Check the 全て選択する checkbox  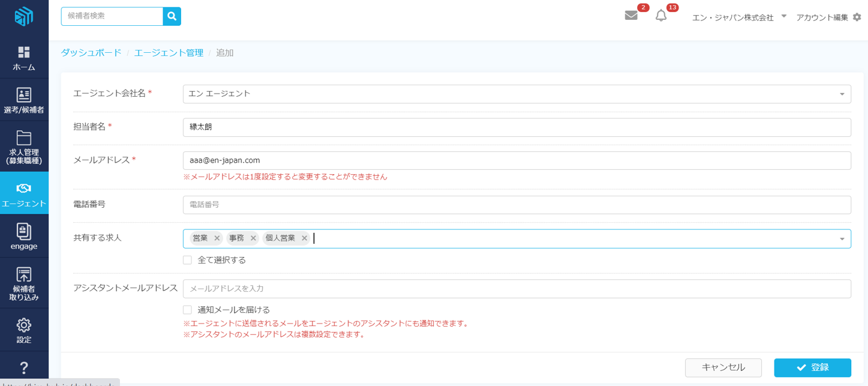click(x=188, y=260)
